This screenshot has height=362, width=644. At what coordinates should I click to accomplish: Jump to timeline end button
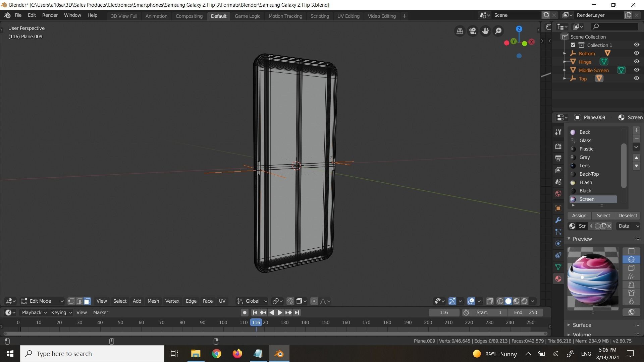click(297, 312)
